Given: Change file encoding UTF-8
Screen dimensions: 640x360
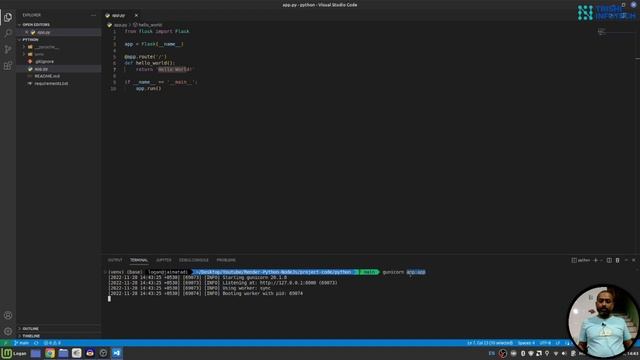Looking at the screenshot, I should (x=545, y=343).
